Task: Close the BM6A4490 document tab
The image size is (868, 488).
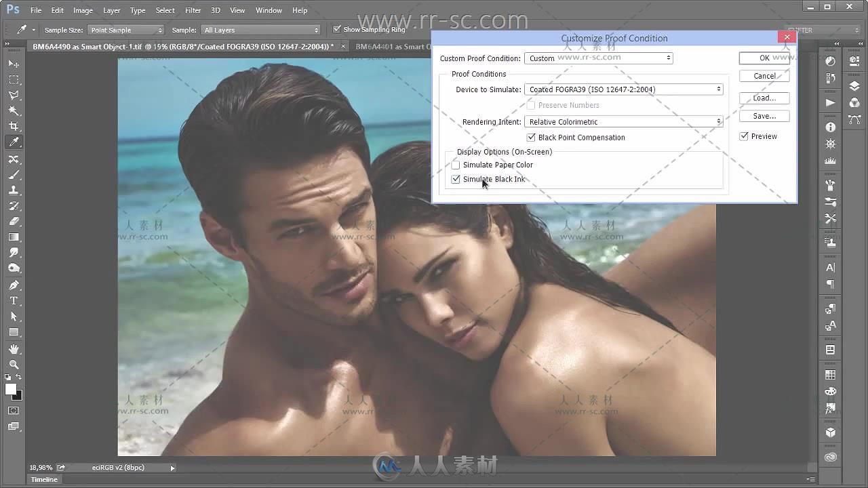Action: [343, 46]
